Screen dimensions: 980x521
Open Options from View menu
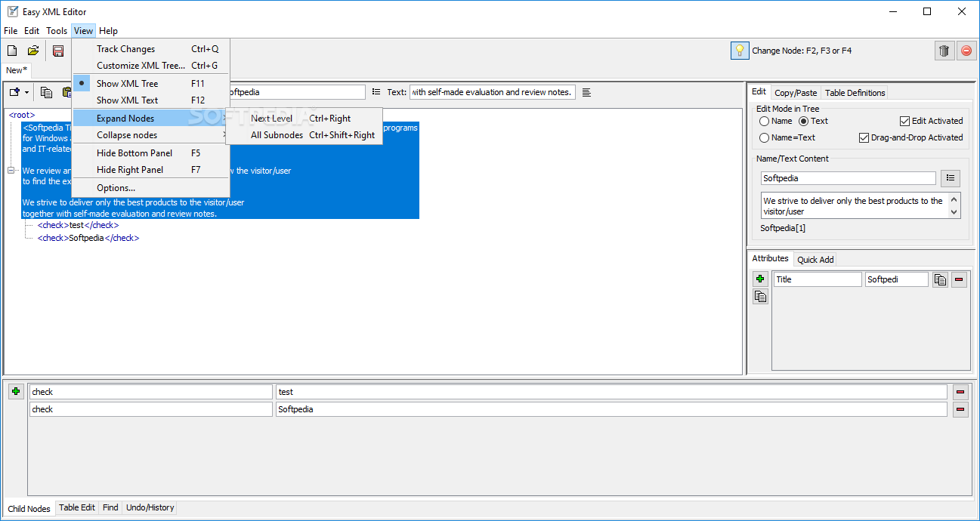point(150,188)
